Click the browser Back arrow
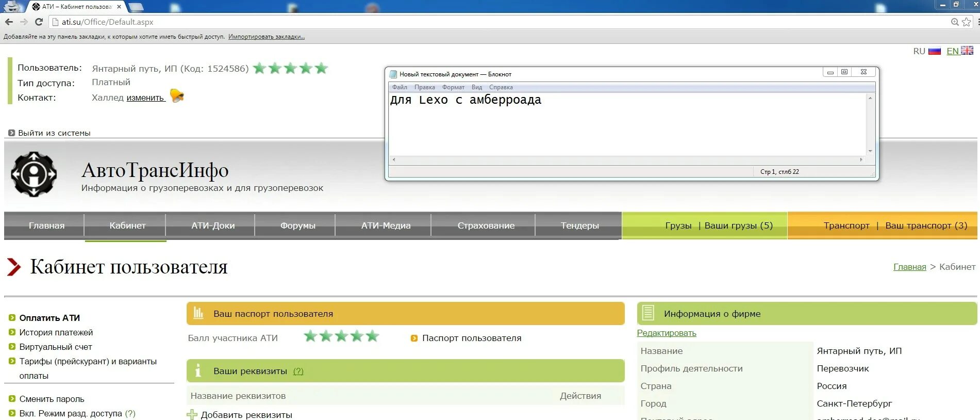The image size is (980, 420). click(x=9, y=22)
